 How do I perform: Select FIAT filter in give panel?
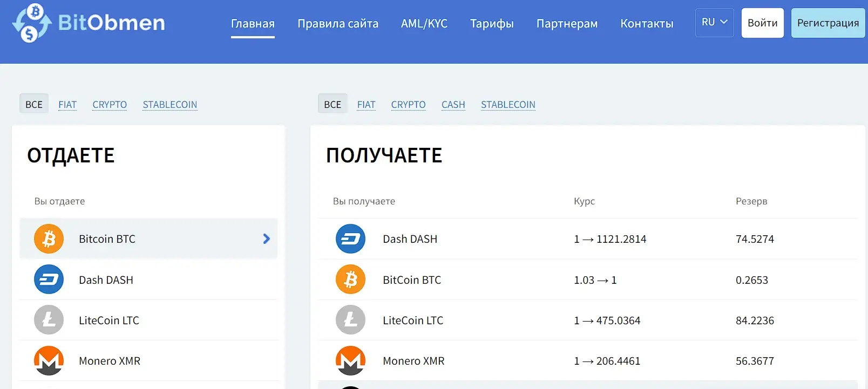pyautogui.click(x=67, y=105)
